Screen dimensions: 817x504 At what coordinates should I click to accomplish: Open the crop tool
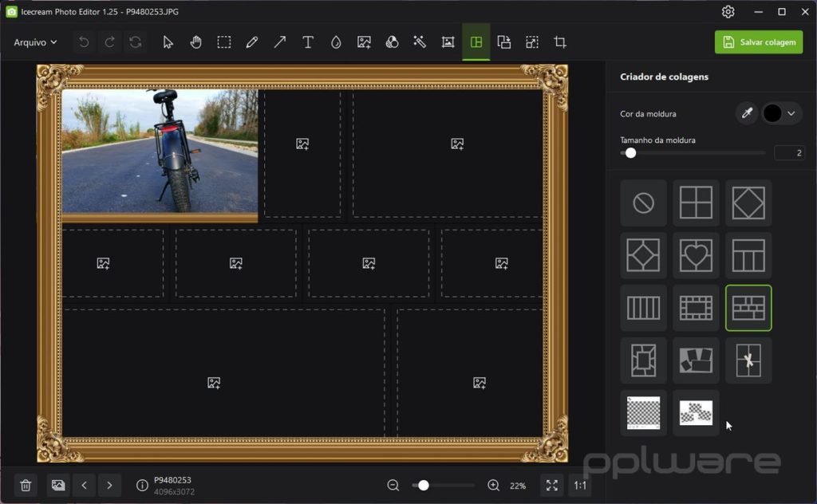560,42
